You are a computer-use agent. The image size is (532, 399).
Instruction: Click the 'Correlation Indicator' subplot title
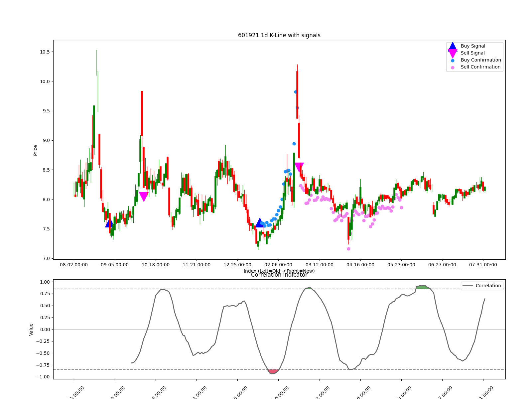[279, 275]
